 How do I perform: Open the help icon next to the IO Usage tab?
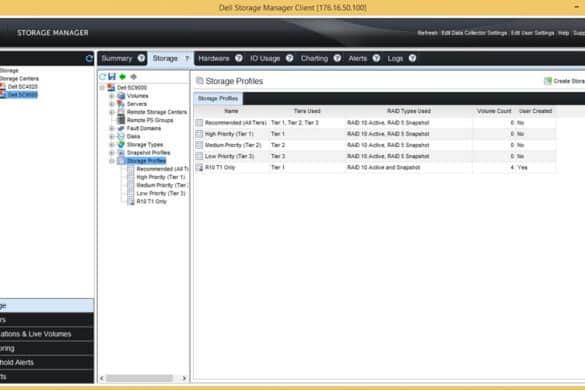290,58
